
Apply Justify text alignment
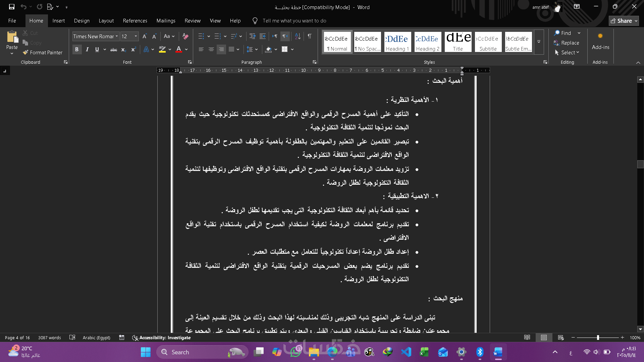coord(231,49)
